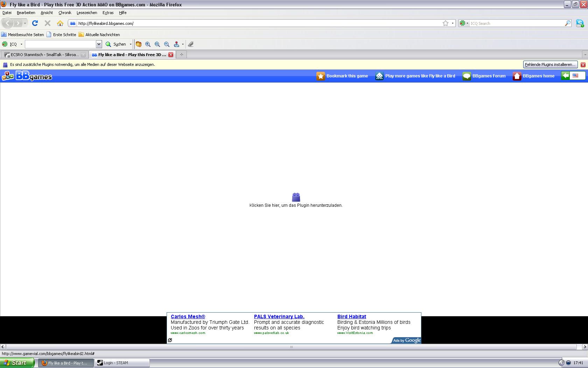Viewport: 588px width, 368px height.
Task: Click the horizontal scrollbar at page bottom
Action: click(x=291, y=347)
